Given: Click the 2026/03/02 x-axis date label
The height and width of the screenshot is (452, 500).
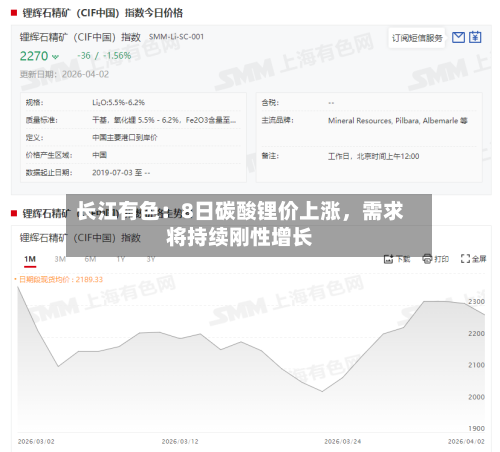Looking at the screenshot, I should coord(36,441).
